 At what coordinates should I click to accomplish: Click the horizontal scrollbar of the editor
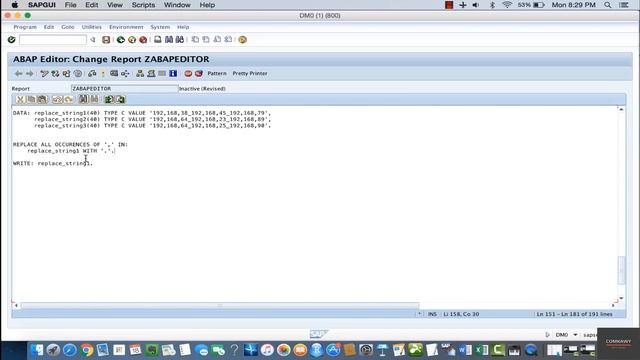coord(220,305)
